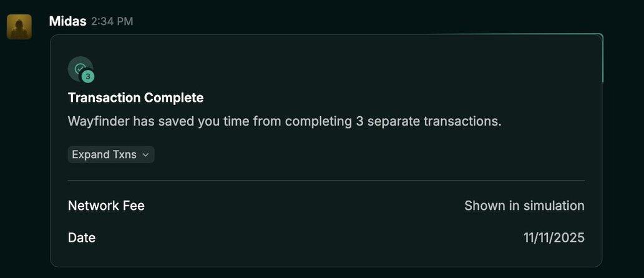Viewport: 644px width, 278px height.
Task: Click the transaction complete checkmark icon
Action: pos(79,67)
